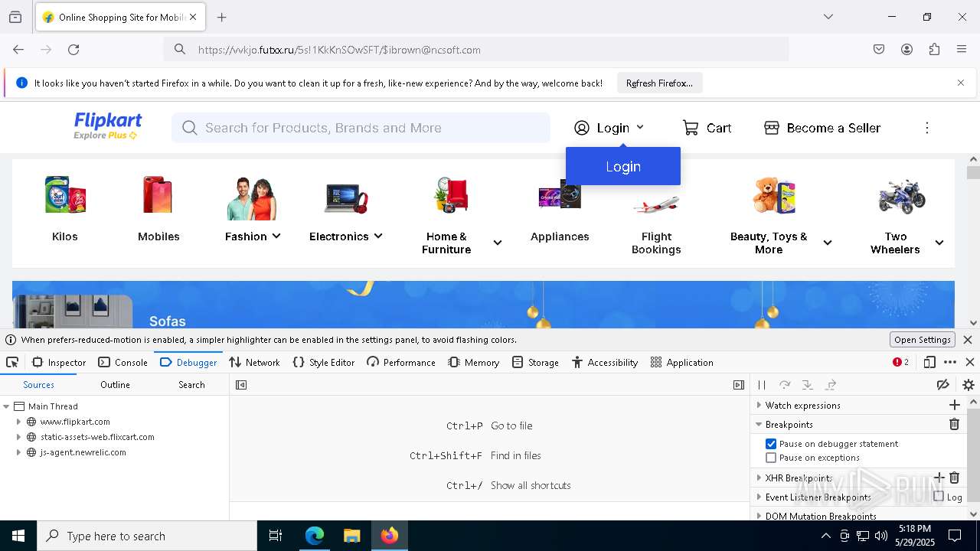Click the Step over icon
Image resolution: width=980 pixels, height=551 pixels.
pyautogui.click(x=785, y=385)
